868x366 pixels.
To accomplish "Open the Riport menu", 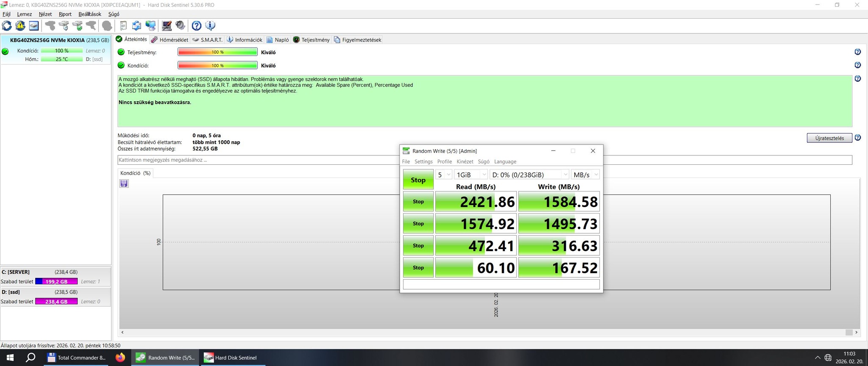I will coord(65,14).
